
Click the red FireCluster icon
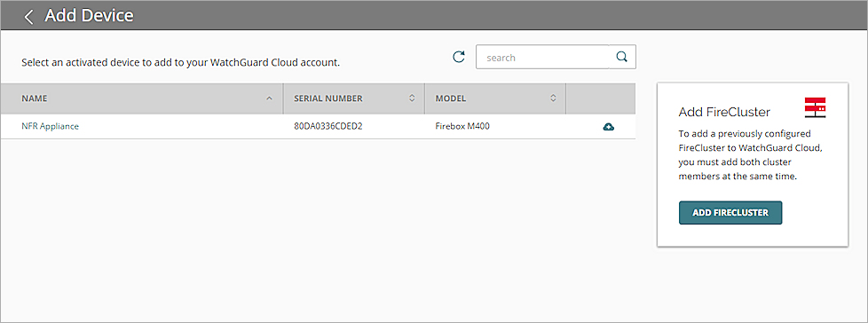click(x=815, y=107)
